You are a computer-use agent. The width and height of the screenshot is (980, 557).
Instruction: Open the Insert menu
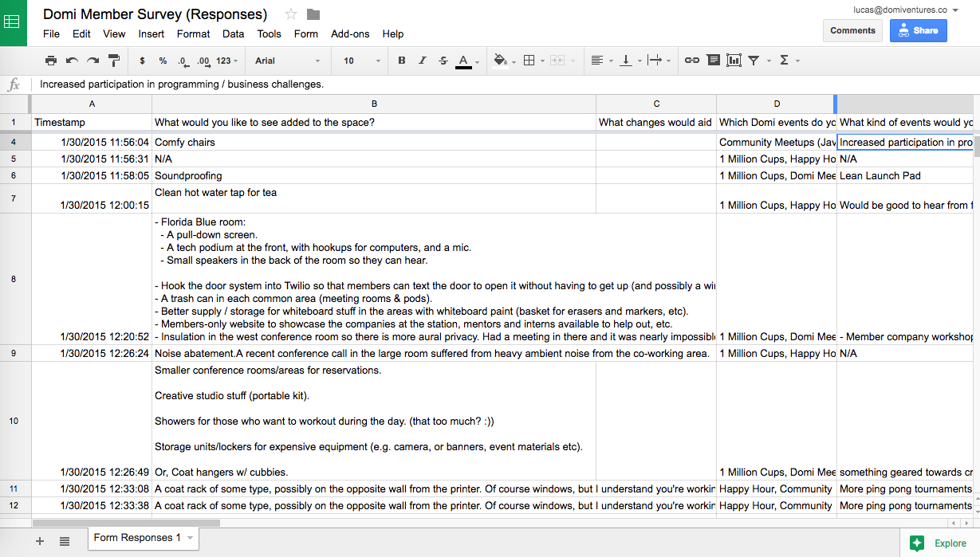click(152, 34)
